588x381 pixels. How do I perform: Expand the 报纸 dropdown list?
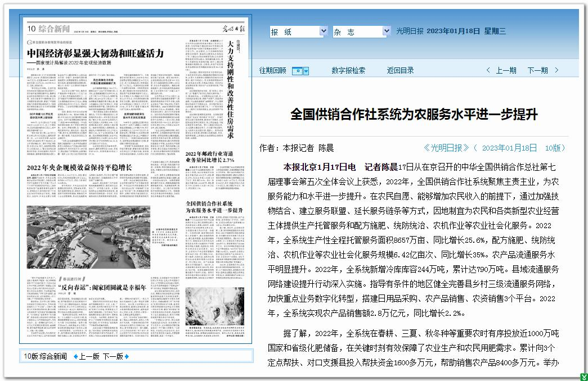pyautogui.click(x=324, y=31)
